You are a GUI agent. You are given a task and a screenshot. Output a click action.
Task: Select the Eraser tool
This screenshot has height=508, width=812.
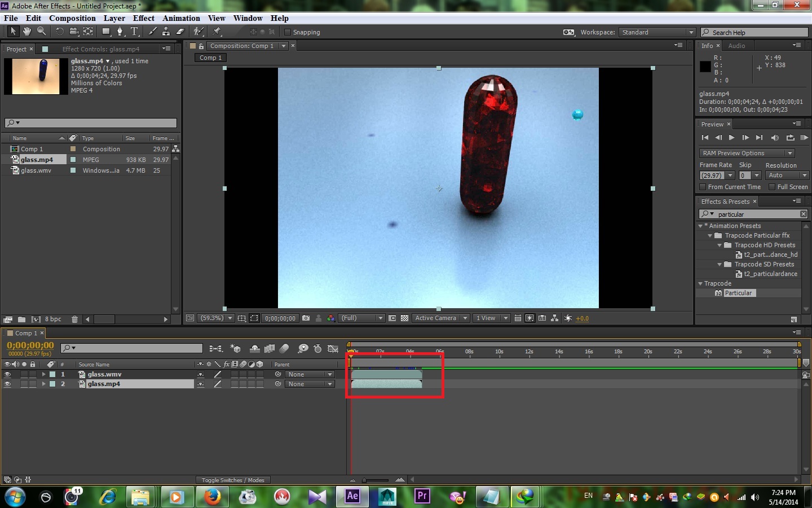pos(180,32)
